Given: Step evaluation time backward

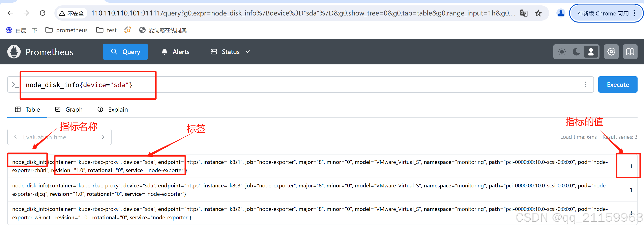Looking at the screenshot, I should (x=16, y=137).
